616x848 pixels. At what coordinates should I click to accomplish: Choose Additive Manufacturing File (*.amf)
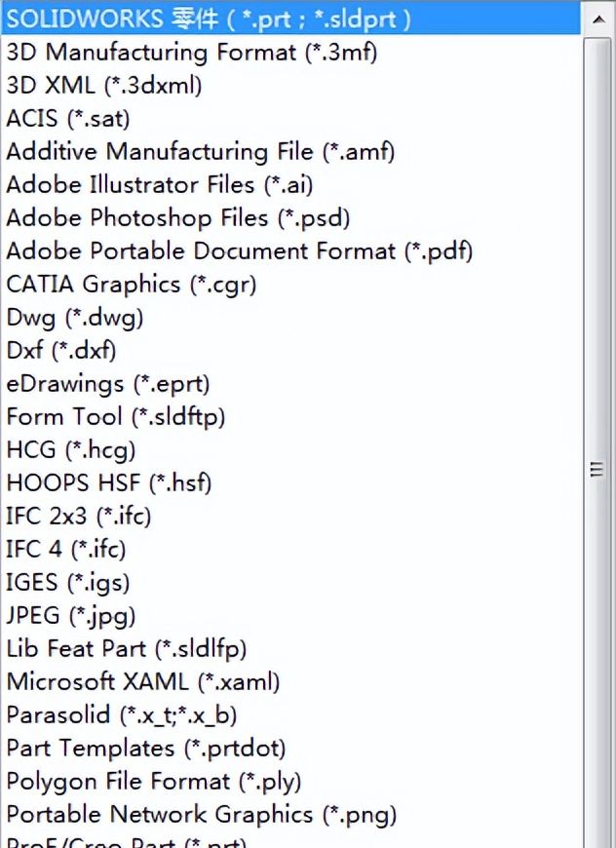point(200,151)
